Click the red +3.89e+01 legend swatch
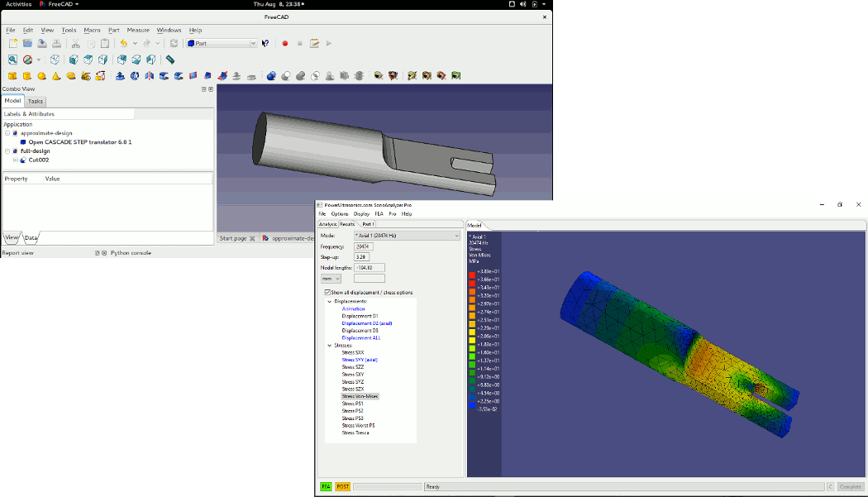 472,275
